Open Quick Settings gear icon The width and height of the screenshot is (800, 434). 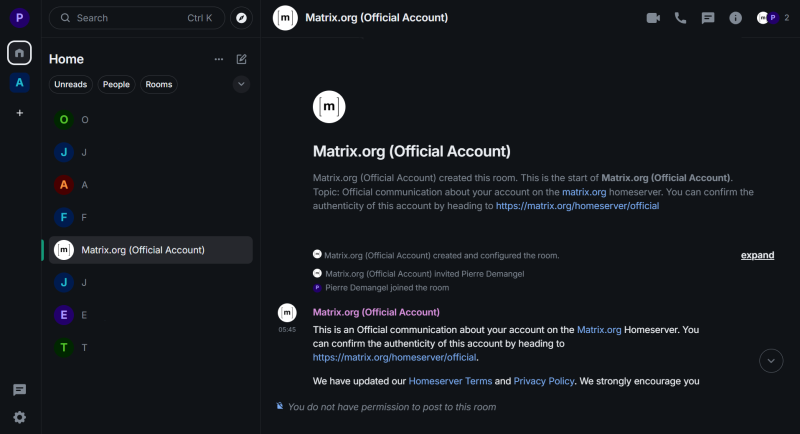click(x=19, y=417)
